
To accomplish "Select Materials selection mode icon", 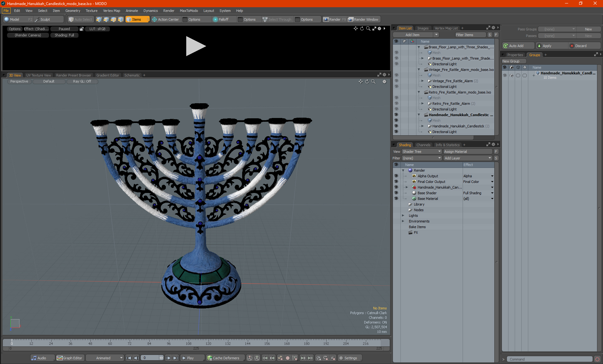I will tap(121, 19).
